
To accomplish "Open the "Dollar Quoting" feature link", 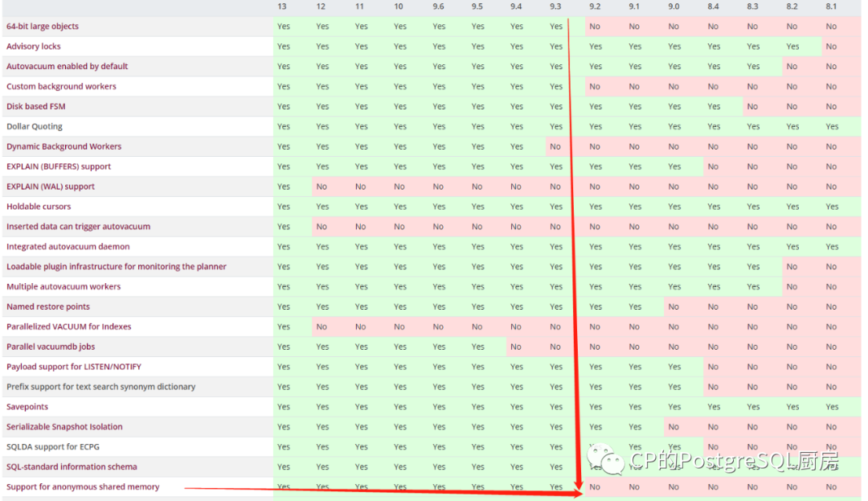I will [34, 126].
